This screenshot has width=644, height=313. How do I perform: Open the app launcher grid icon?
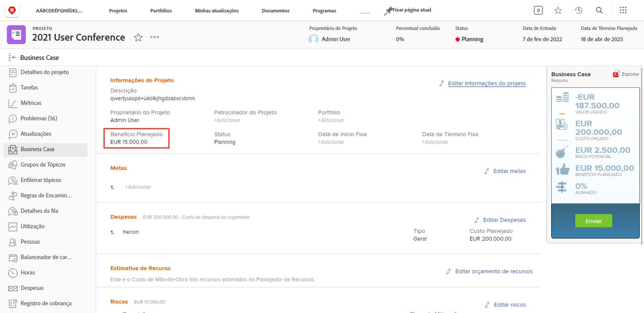click(x=623, y=10)
